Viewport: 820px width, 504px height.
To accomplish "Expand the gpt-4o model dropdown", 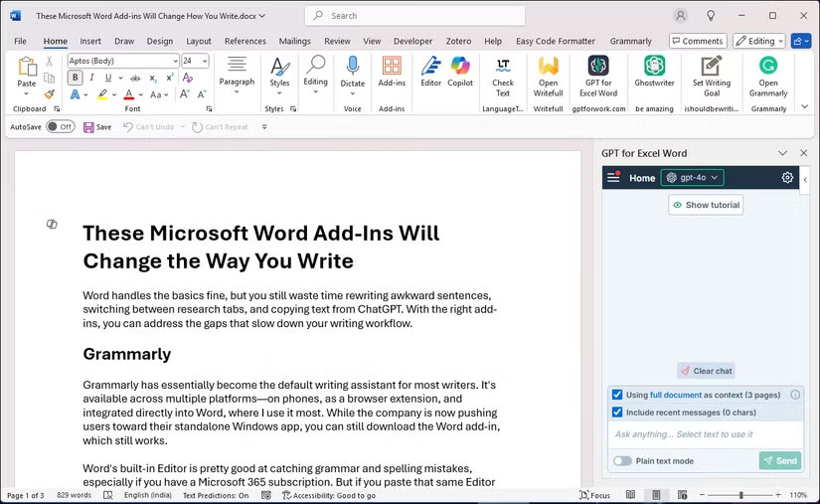I will pyautogui.click(x=693, y=178).
